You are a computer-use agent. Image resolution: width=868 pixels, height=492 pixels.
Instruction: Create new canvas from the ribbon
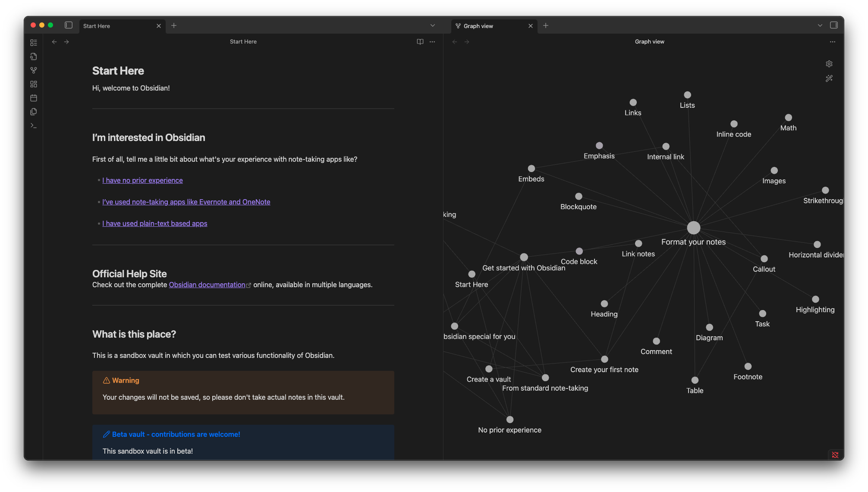tap(34, 84)
